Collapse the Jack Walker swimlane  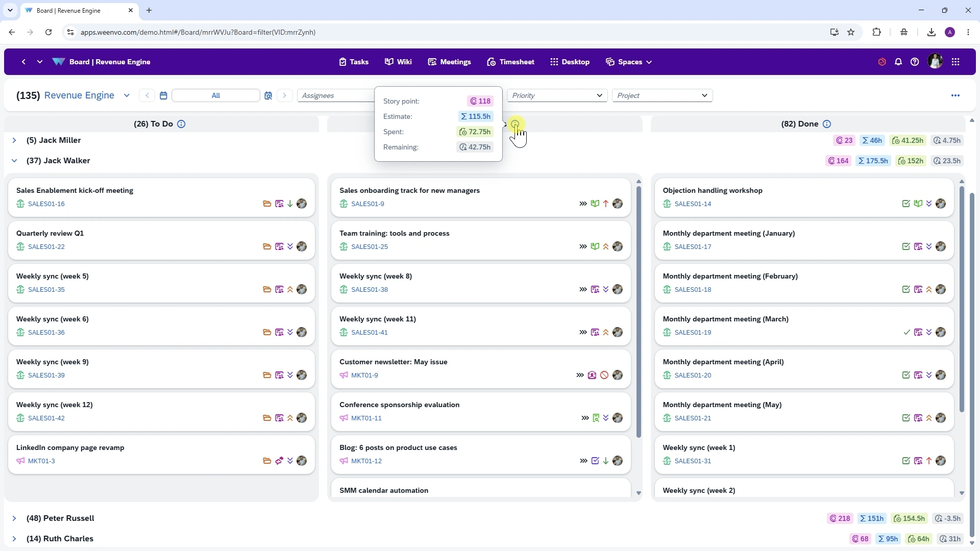click(x=14, y=161)
